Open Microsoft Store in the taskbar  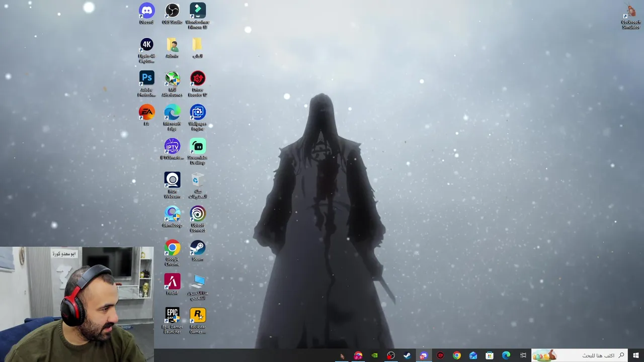(490, 355)
